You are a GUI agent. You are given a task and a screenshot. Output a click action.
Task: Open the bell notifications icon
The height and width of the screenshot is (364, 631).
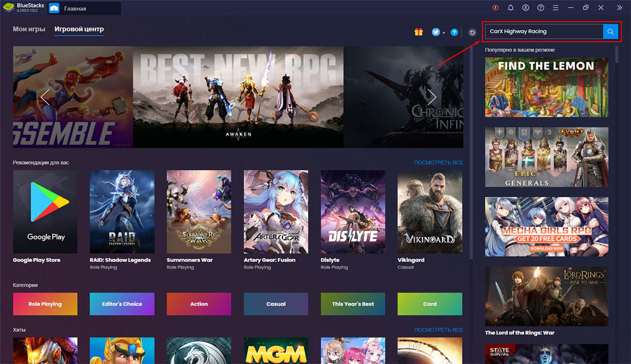pos(511,7)
